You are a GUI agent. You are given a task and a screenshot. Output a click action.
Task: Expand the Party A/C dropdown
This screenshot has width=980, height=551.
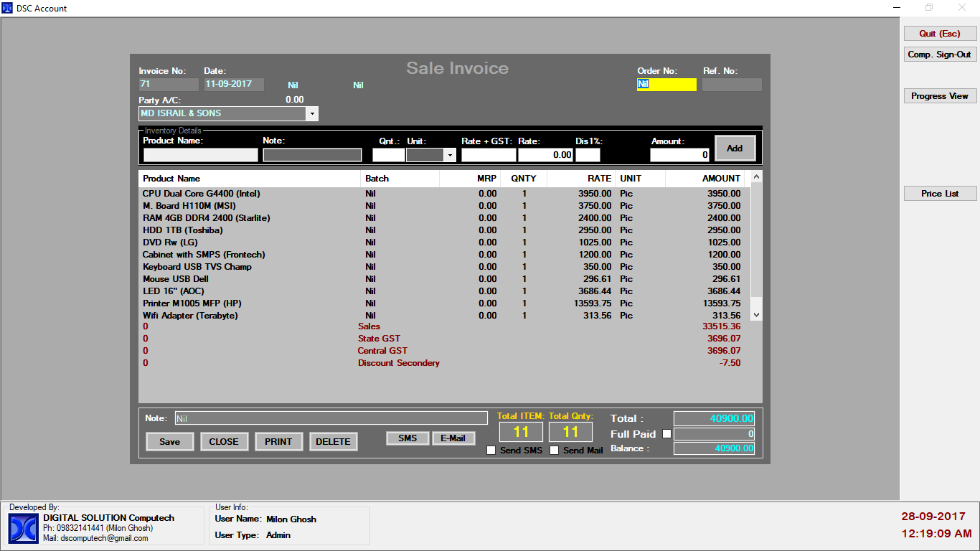311,114
